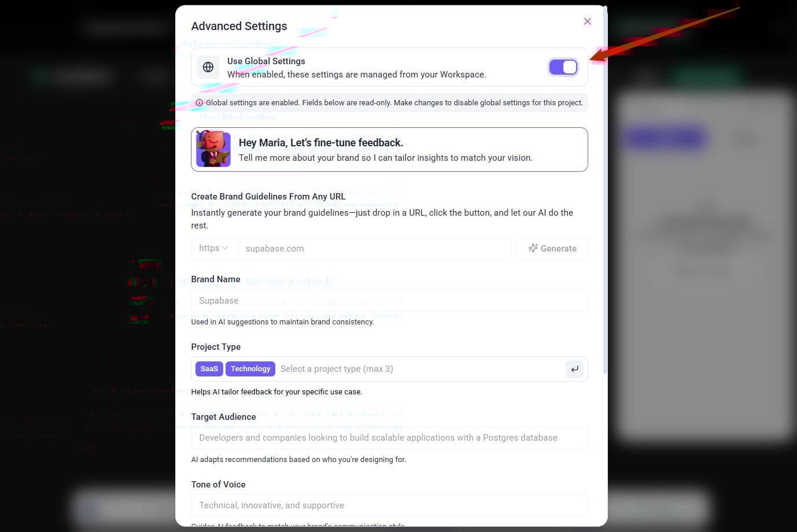Click the Maria mascot avatar image

coord(213,149)
